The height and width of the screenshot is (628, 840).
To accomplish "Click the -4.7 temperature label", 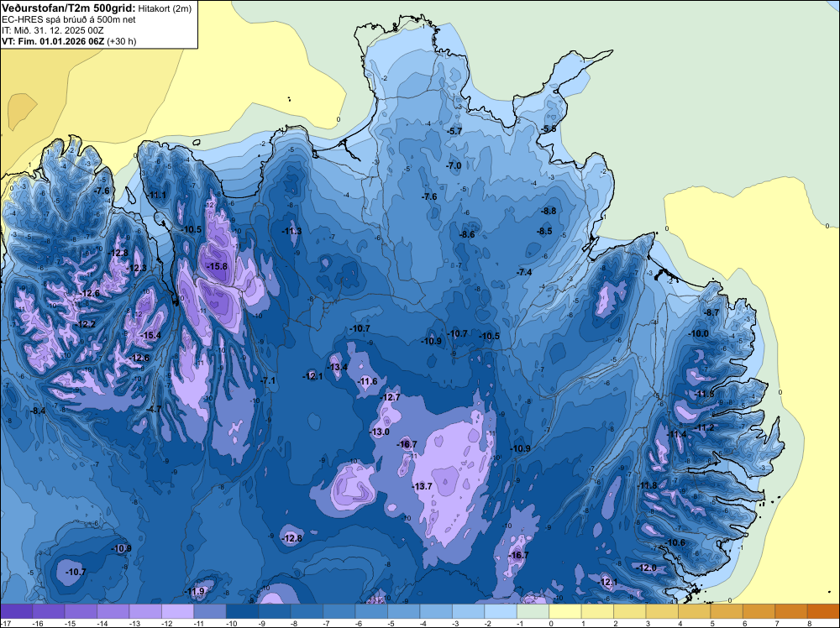I will coord(154,409).
